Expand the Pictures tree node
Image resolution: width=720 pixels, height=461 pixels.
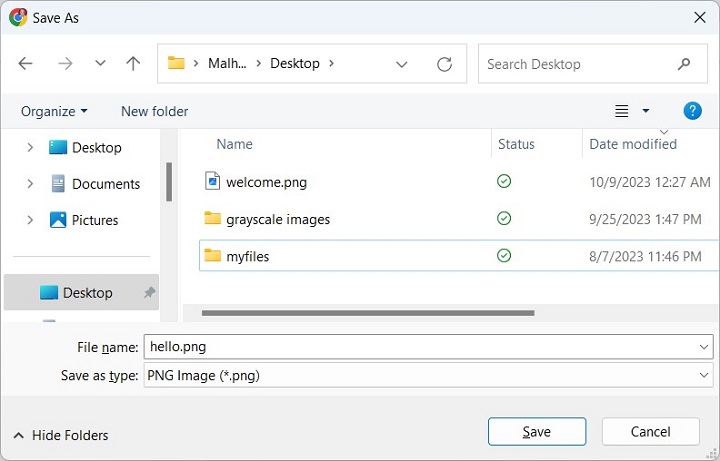30,220
